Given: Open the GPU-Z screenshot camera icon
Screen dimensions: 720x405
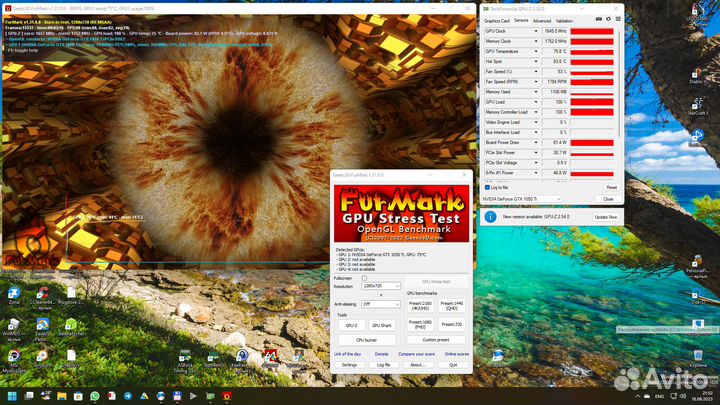Looking at the screenshot, I should pyautogui.click(x=599, y=19).
